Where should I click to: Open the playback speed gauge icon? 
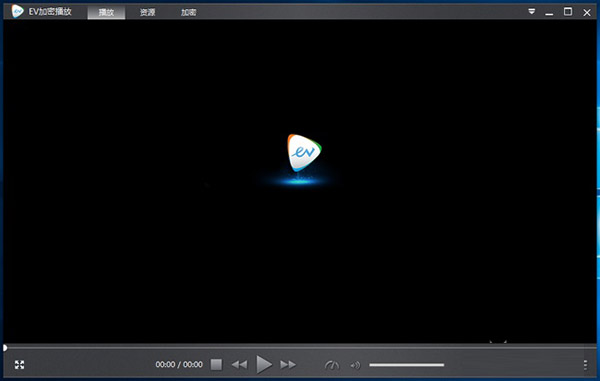(x=332, y=365)
